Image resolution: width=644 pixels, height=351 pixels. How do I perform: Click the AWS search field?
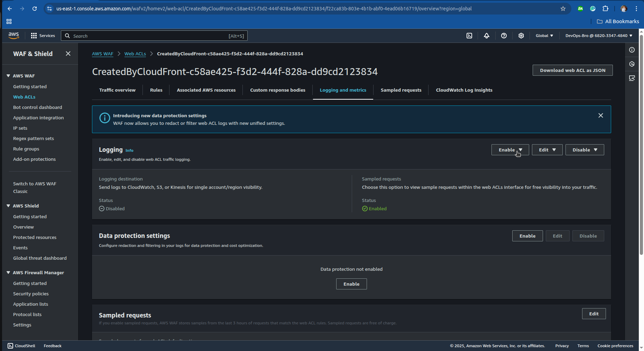click(154, 36)
